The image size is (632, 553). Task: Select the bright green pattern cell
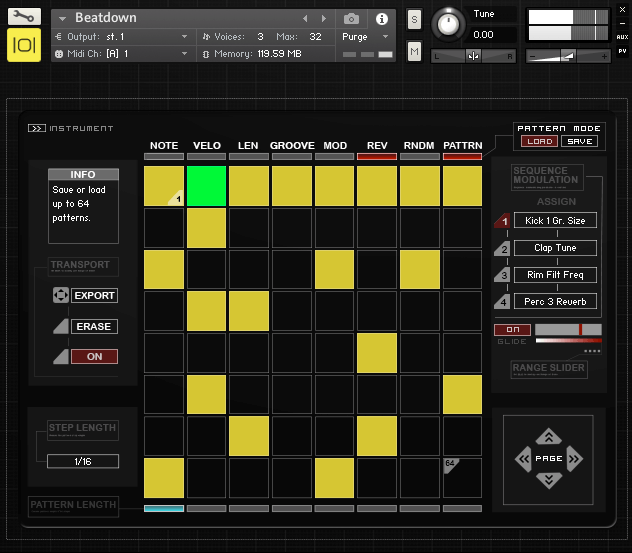click(207, 186)
